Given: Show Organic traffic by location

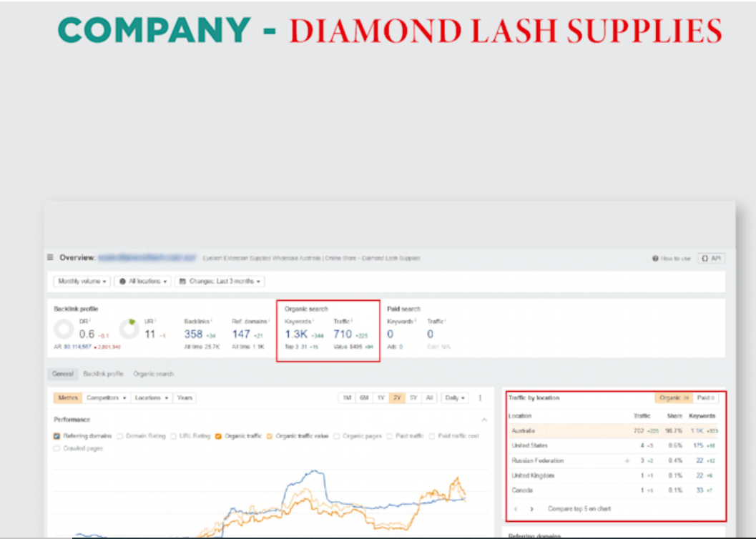Looking at the screenshot, I should pos(674,398).
